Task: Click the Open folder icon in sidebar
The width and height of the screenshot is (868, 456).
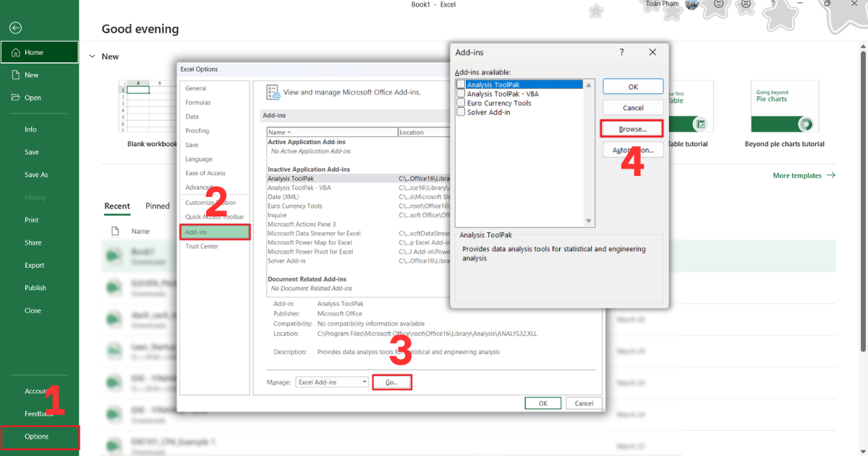Action: click(16, 97)
